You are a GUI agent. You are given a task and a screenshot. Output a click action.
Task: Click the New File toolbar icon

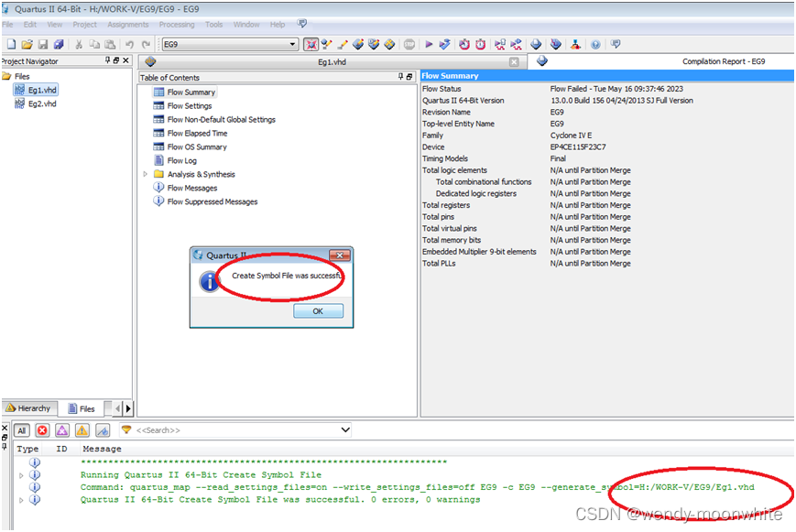(x=11, y=45)
